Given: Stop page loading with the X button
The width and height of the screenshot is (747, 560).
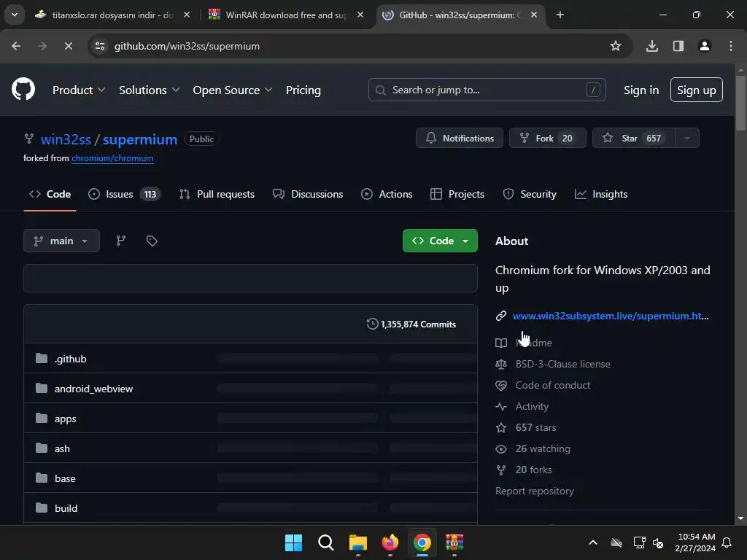Looking at the screenshot, I should tap(68, 46).
